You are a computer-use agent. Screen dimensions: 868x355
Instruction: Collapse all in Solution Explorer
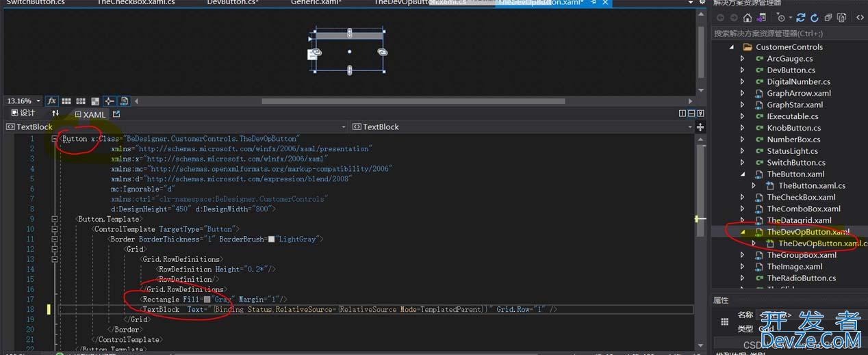[828, 18]
